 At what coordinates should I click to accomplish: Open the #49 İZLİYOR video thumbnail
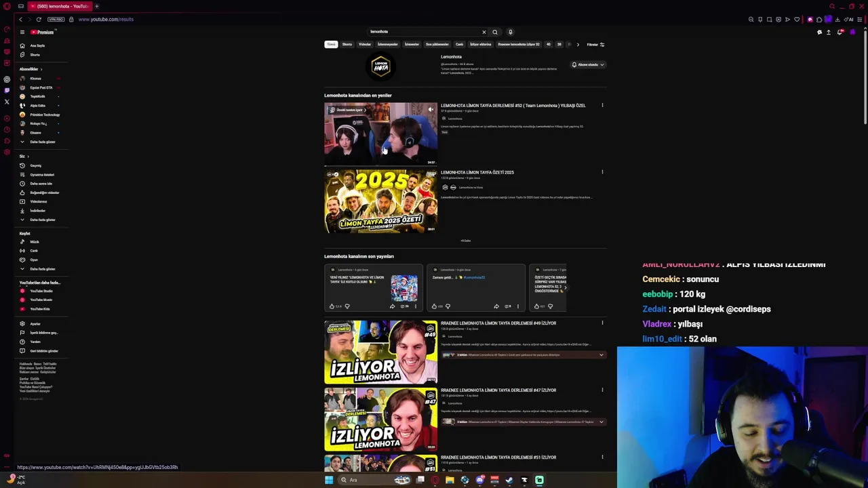(380, 352)
